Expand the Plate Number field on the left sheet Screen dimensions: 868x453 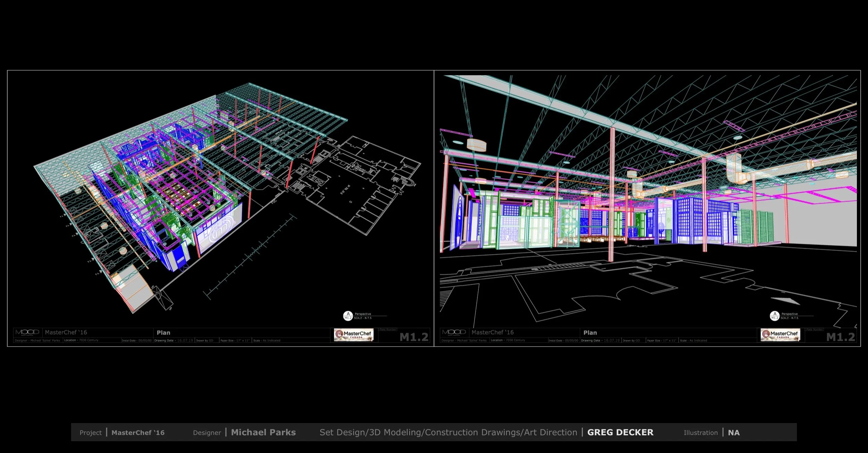[x=388, y=329]
